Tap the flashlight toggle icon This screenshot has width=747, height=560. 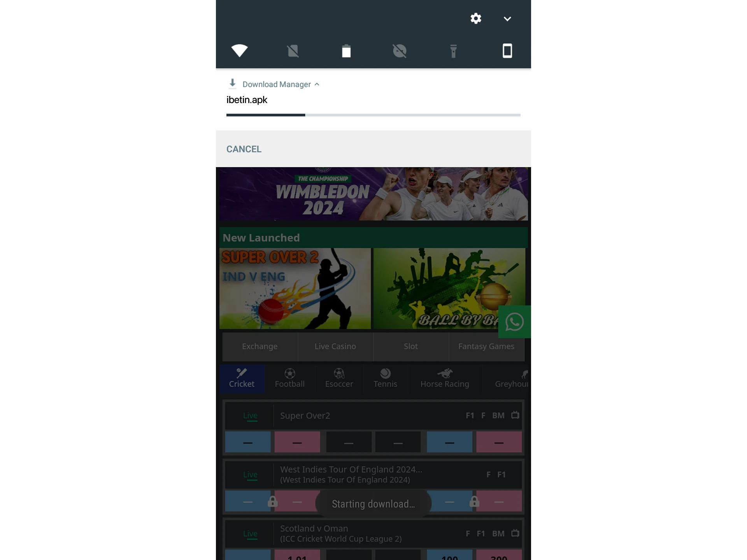[x=454, y=51]
